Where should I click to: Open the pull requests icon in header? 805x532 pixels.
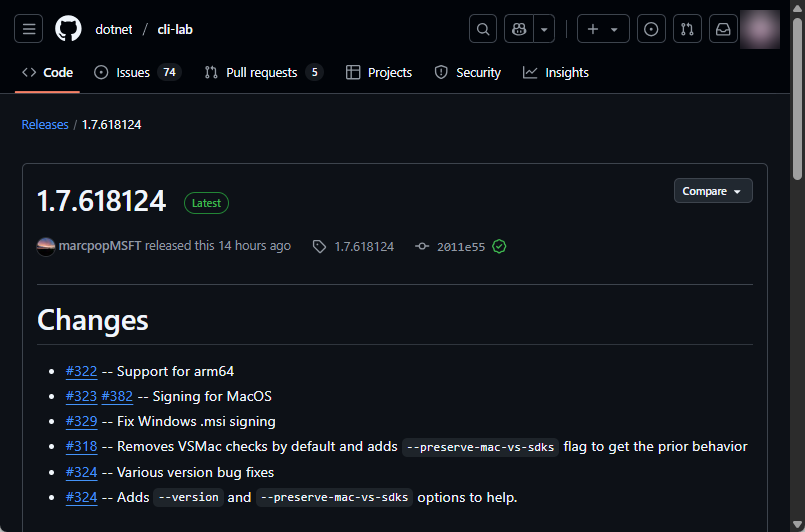point(687,29)
